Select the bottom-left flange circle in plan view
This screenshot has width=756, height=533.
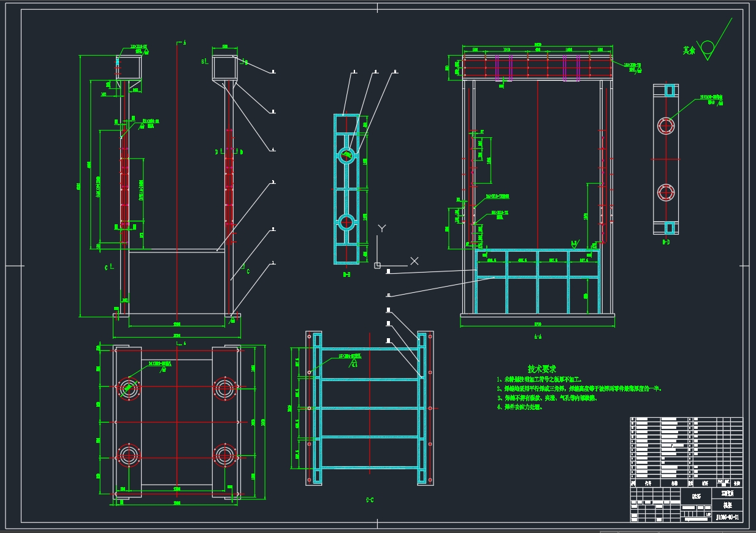point(129,455)
